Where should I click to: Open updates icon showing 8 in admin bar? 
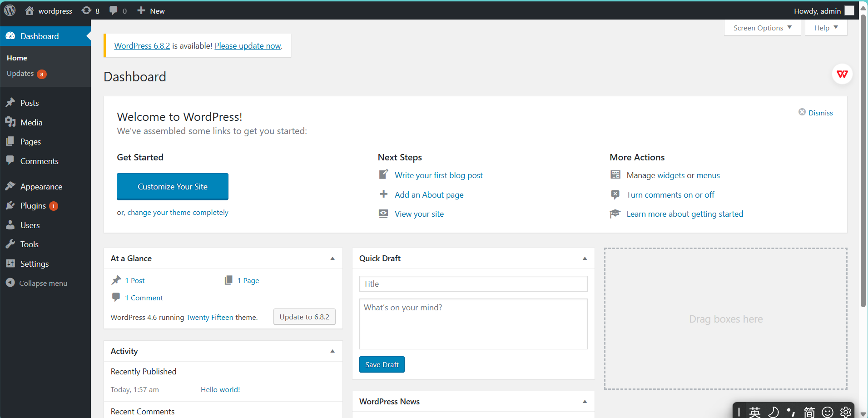86,10
